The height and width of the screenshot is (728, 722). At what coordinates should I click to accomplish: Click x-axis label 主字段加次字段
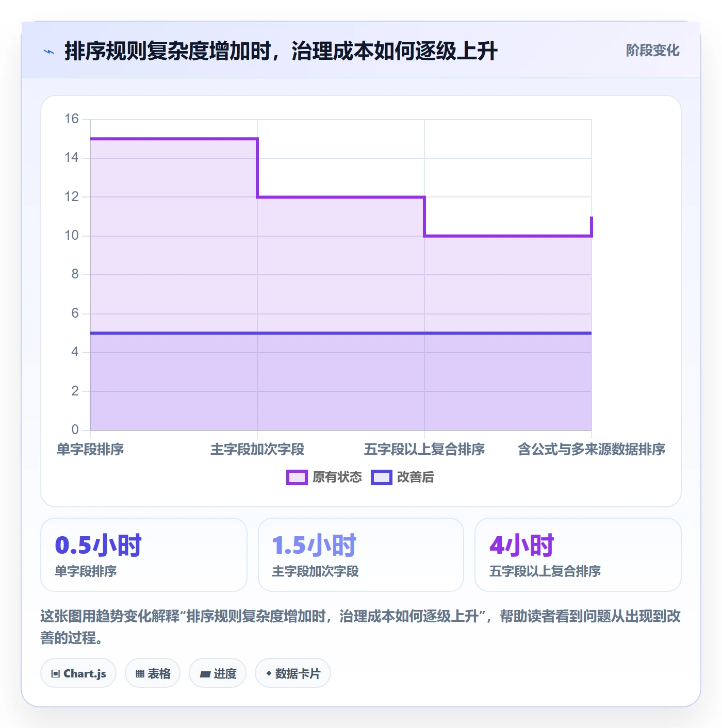[257, 450]
